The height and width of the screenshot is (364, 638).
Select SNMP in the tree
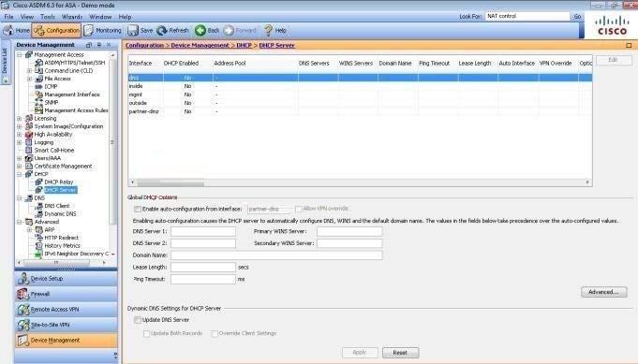(x=52, y=102)
